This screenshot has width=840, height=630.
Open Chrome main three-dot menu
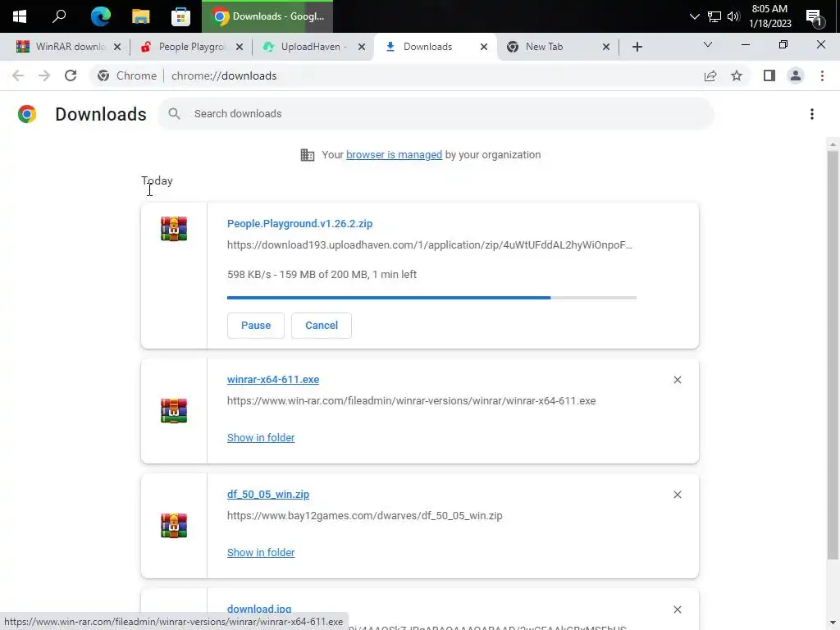822,75
